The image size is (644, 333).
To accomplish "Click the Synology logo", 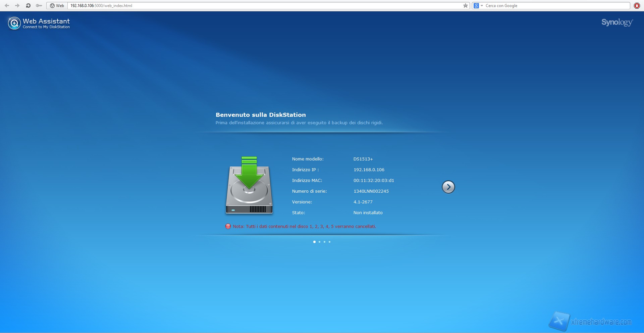I will coord(617,22).
